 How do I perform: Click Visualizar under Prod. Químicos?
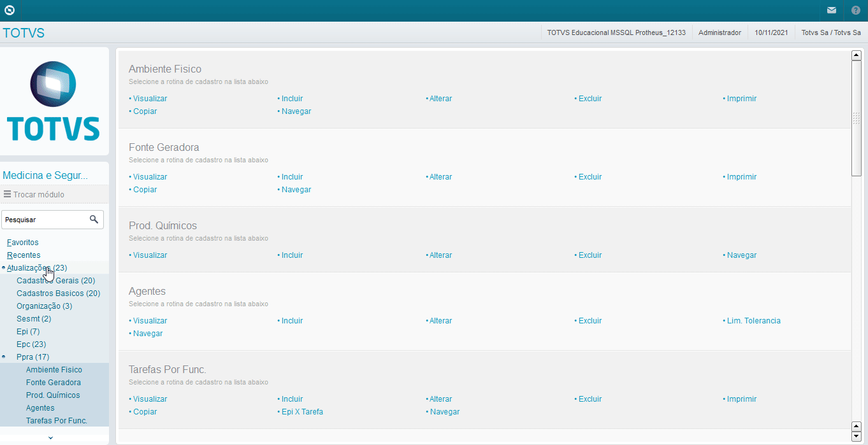150,255
